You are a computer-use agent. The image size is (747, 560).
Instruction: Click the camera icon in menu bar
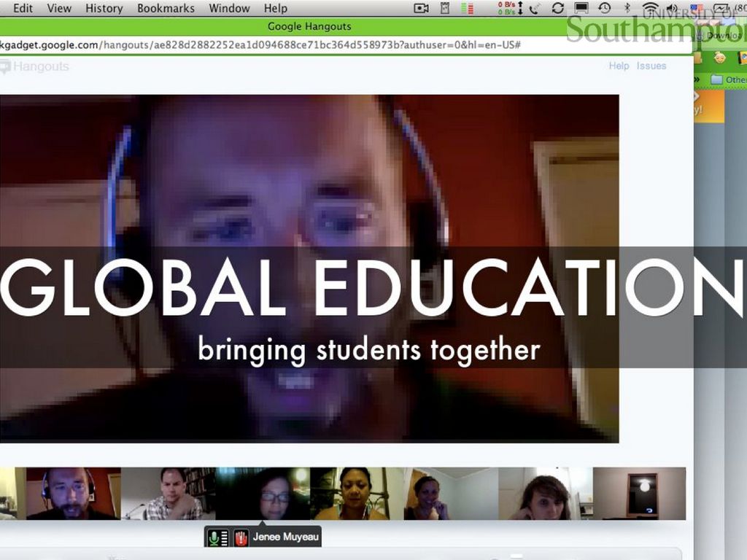[421, 9]
